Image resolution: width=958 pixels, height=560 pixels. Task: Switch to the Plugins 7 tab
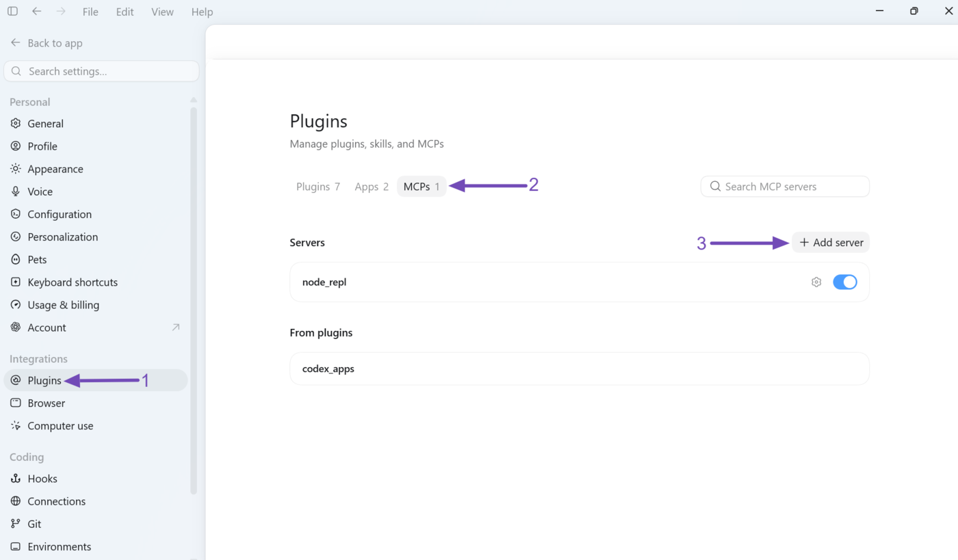point(318,187)
